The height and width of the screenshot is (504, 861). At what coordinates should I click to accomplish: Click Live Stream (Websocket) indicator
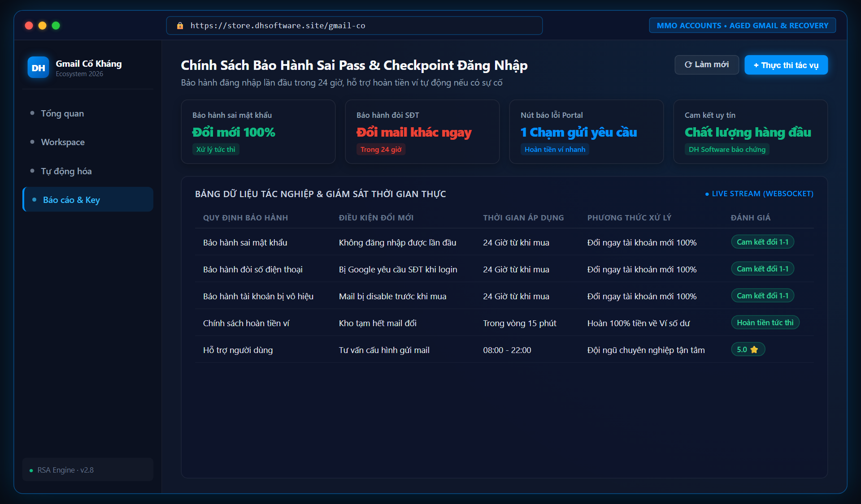click(x=759, y=194)
